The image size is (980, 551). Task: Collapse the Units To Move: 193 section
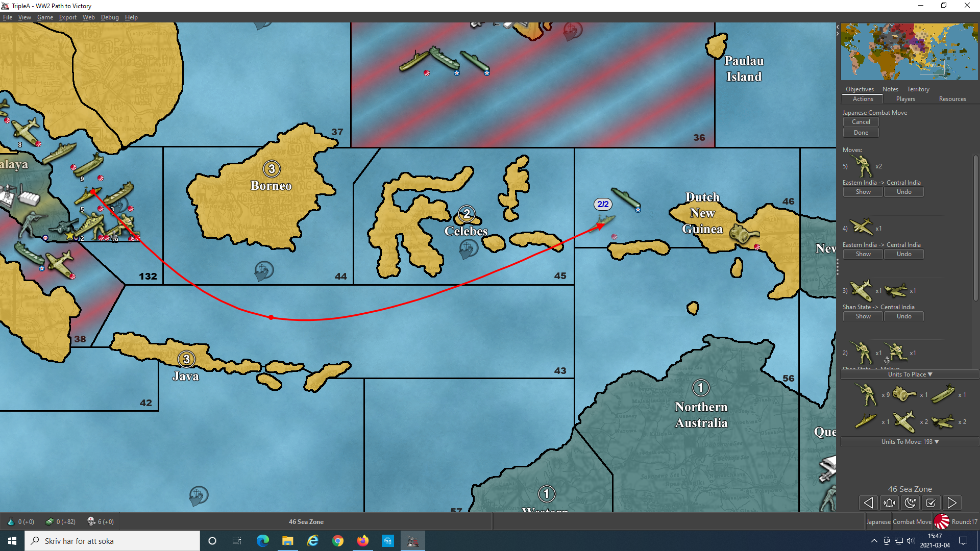tap(910, 442)
